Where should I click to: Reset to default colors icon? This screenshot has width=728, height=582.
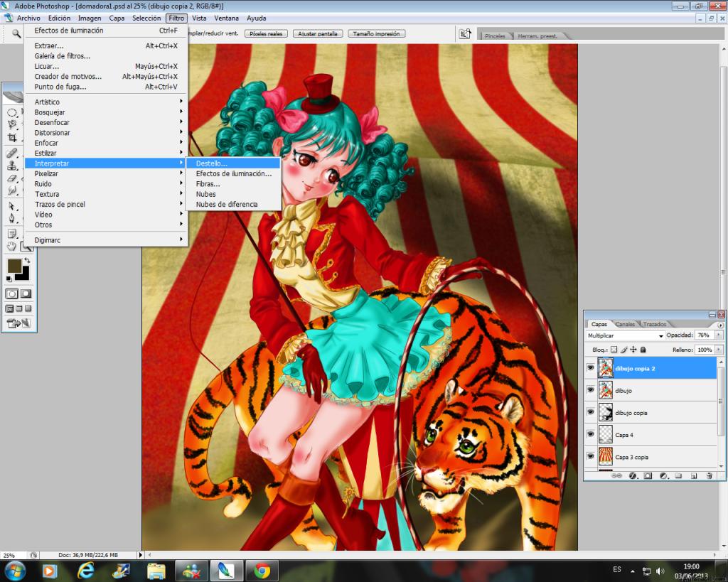coord(9,279)
